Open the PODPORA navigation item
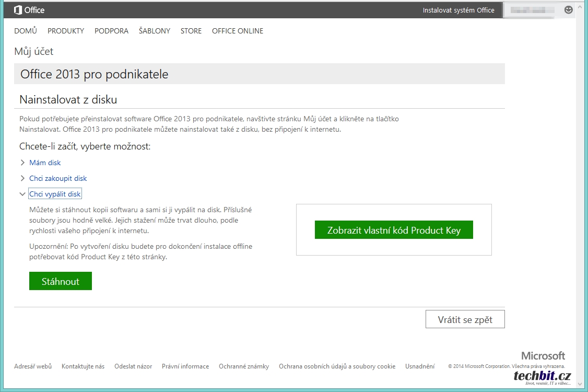 (x=111, y=31)
